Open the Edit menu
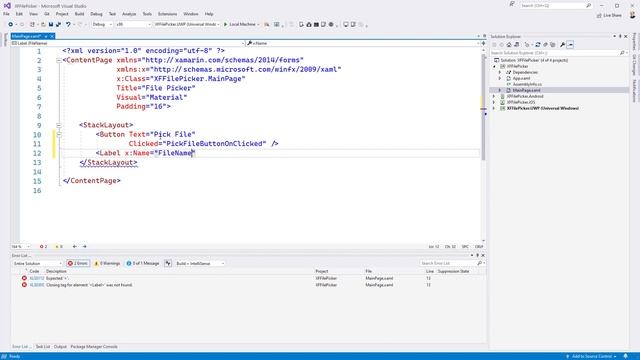 (19, 14)
